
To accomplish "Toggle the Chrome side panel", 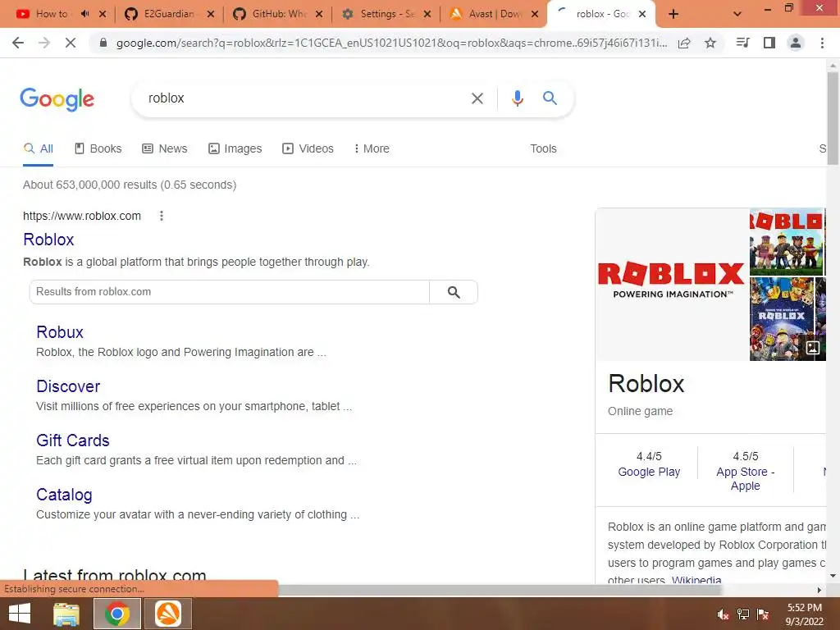I will tap(769, 43).
